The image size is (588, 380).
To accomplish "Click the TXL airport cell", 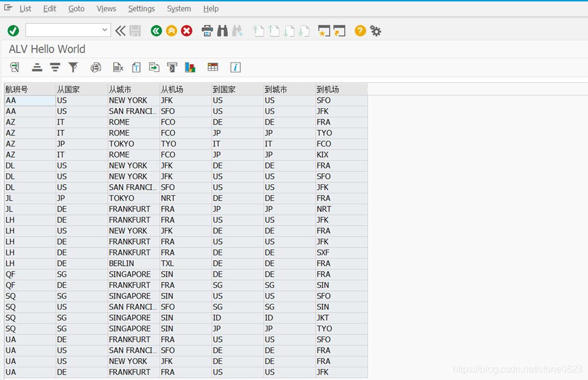I will coord(185,263).
